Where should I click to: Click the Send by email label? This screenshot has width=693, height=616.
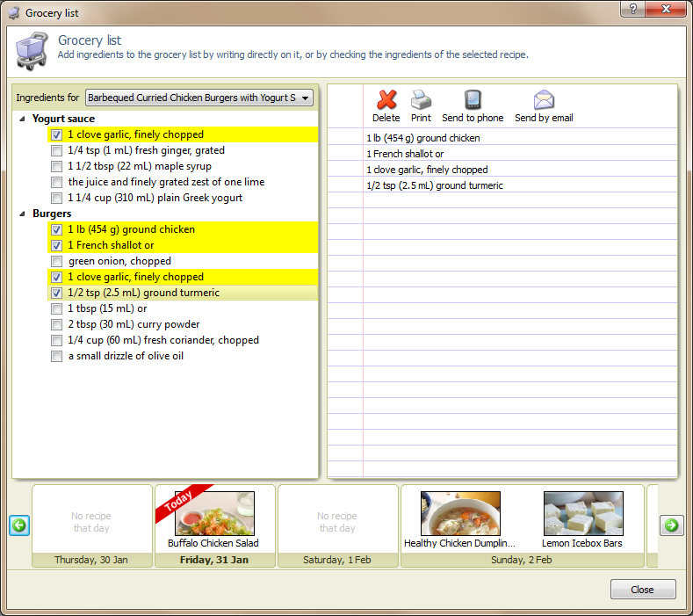point(544,118)
